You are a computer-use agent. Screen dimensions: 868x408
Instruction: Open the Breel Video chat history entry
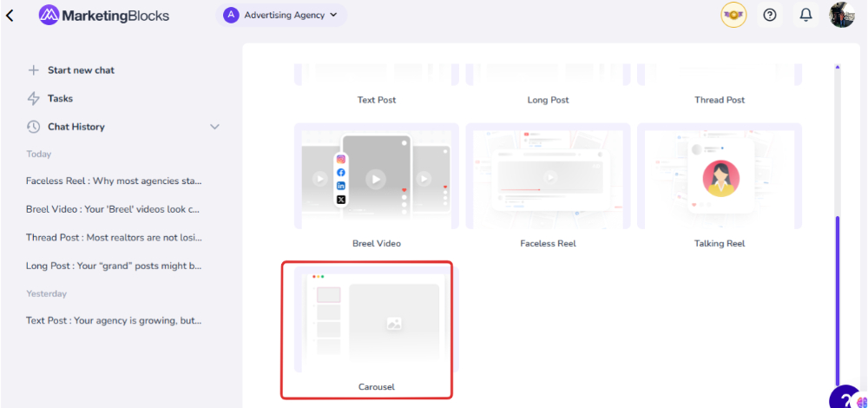click(114, 209)
